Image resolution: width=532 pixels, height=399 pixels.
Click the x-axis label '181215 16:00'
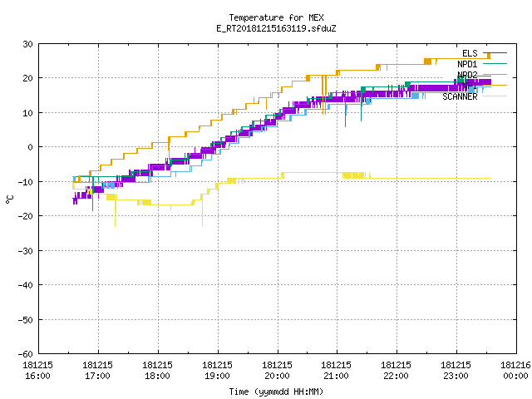38,370
